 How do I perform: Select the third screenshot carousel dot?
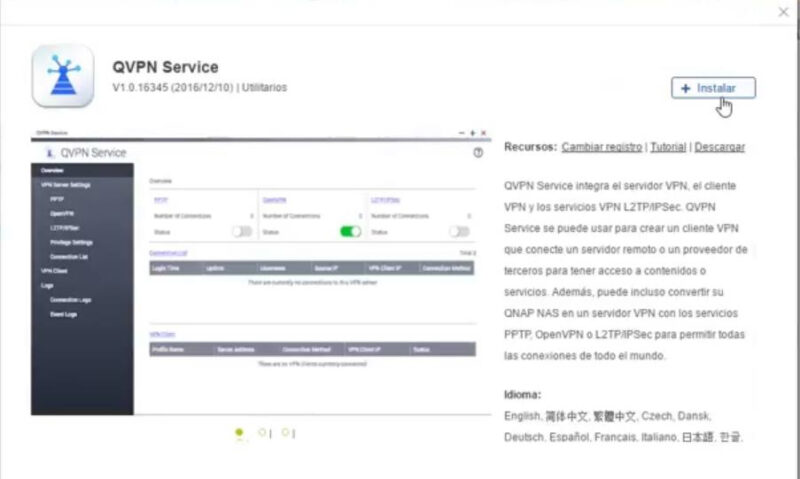coord(285,433)
